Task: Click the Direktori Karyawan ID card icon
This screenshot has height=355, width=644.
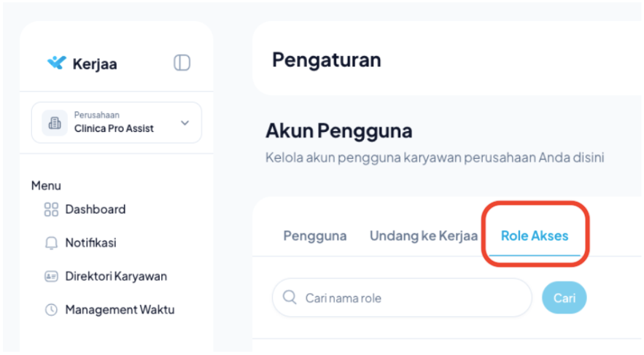Action: click(x=51, y=276)
